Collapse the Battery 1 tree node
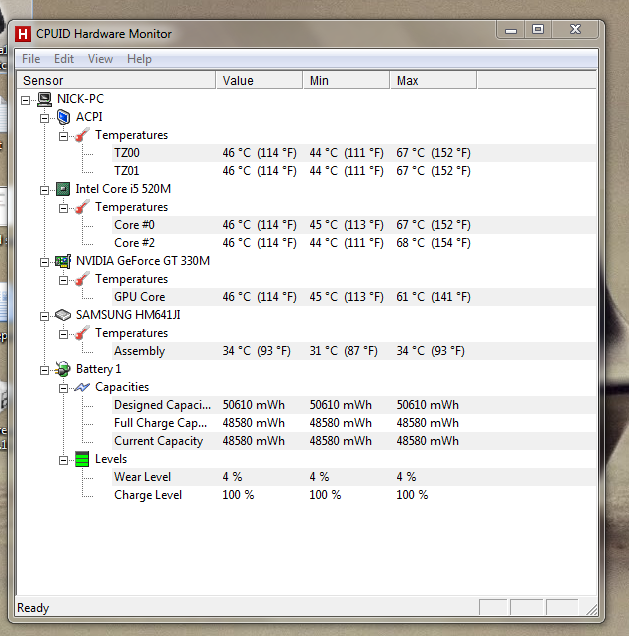 45,370
